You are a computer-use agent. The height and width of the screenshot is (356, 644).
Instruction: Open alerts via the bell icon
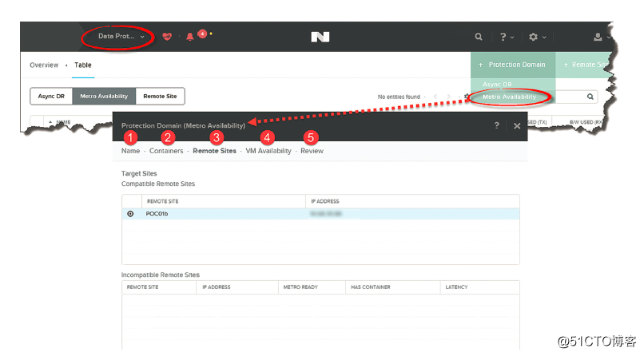[189, 37]
